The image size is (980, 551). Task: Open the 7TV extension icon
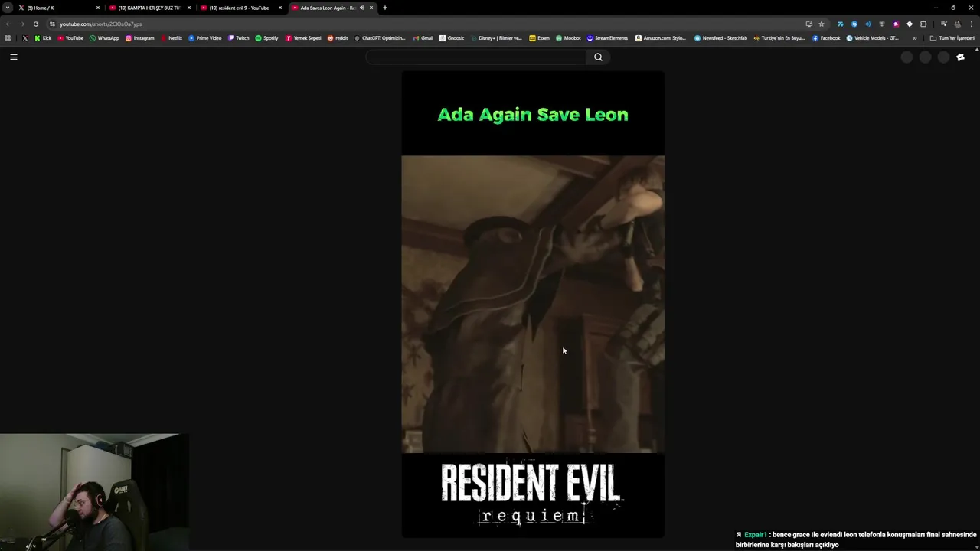(840, 24)
